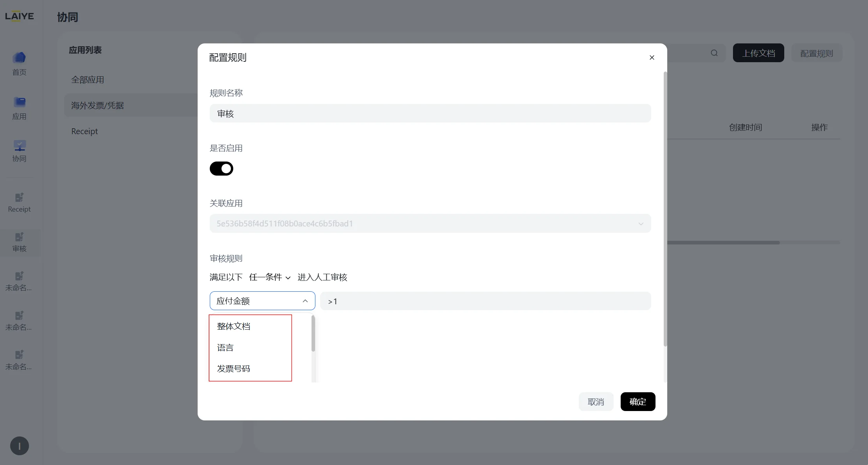Click the search magnifier icon

[x=714, y=53]
